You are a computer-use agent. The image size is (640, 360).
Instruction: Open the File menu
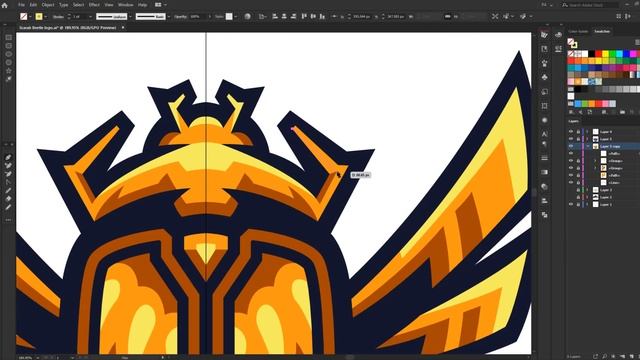[x=21, y=5]
